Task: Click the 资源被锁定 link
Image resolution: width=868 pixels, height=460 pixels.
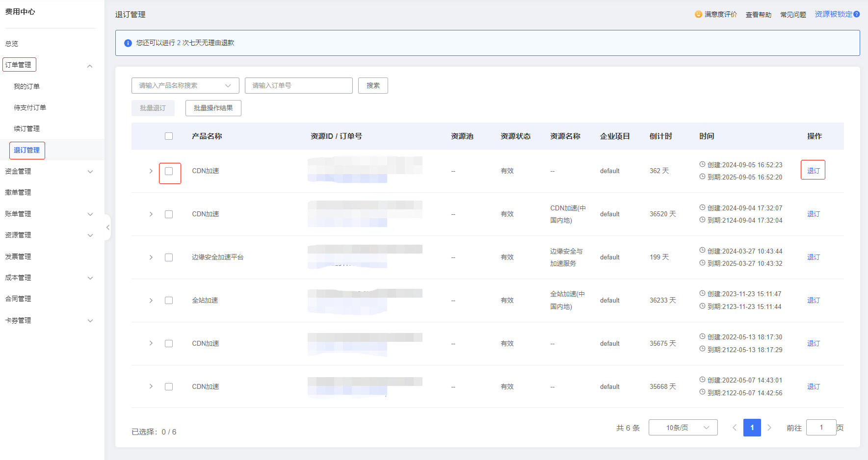Action: [x=834, y=14]
